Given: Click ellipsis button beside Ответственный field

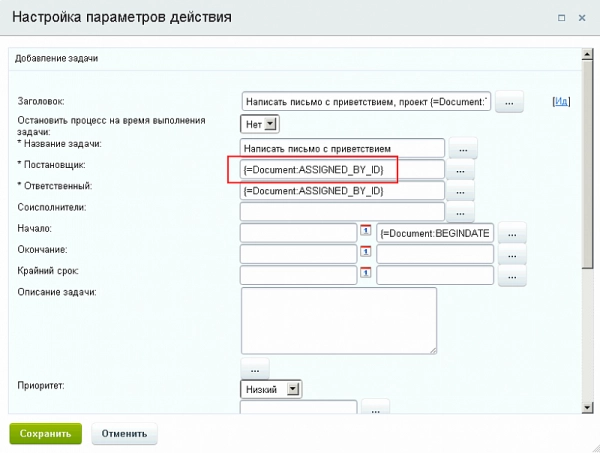Looking at the screenshot, I should [459, 191].
